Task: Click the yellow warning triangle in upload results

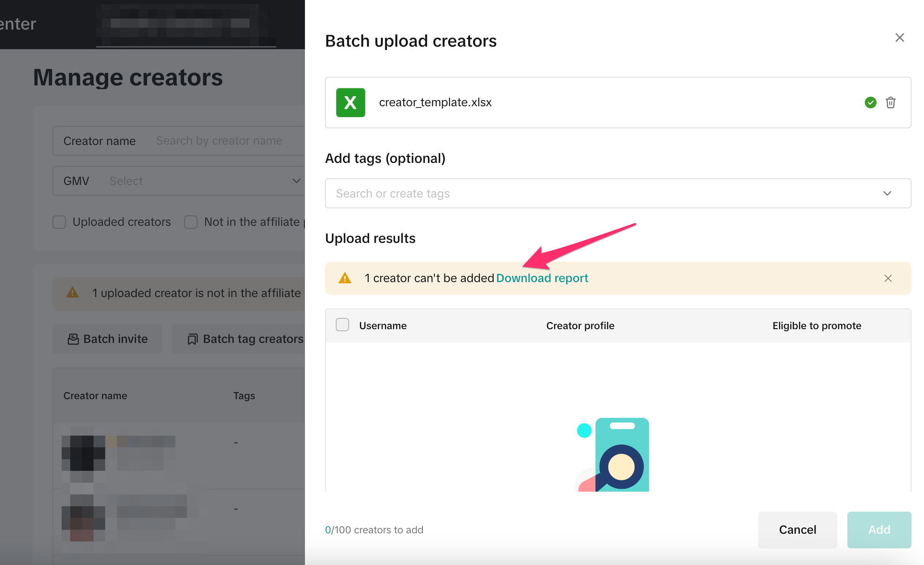Action: click(x=345, y=278)
